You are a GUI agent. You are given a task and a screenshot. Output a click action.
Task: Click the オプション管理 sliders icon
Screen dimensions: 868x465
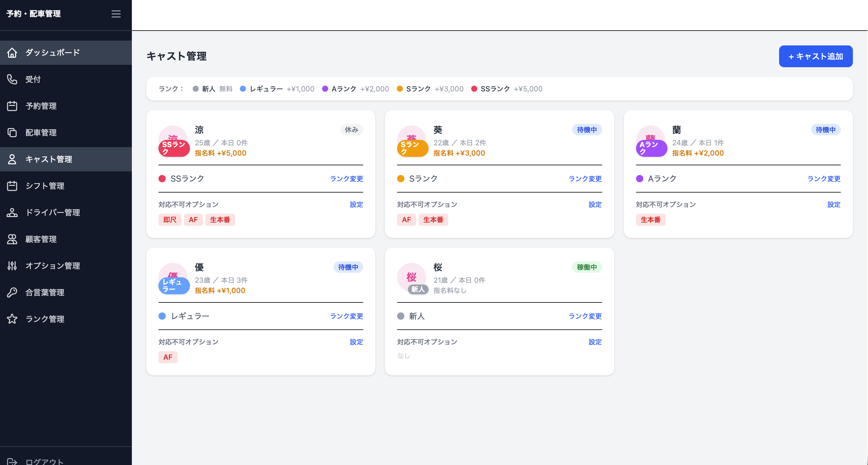coord(12,266)
